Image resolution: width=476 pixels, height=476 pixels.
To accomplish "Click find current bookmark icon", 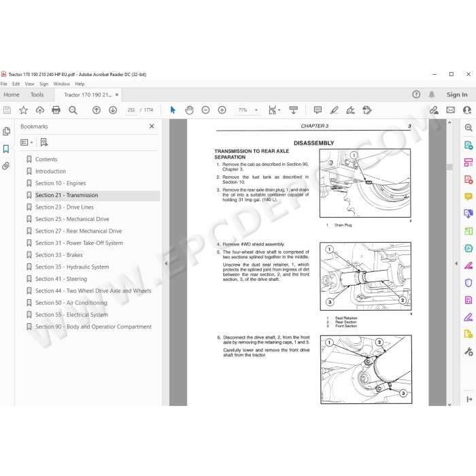I will [44, 142].
